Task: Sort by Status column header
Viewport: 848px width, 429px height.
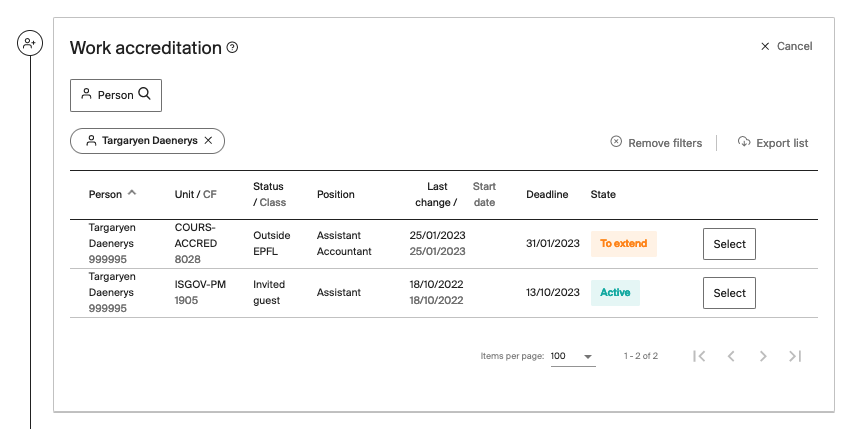Action: pos(268,187)
